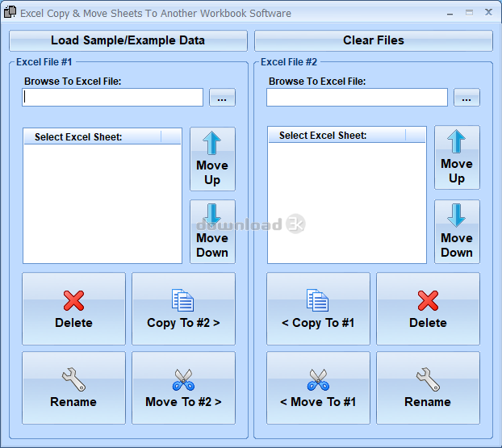Focus the Excel File #1 browse path field
The height and width of the screenshot is (448, 502).
tap(113, 98)
